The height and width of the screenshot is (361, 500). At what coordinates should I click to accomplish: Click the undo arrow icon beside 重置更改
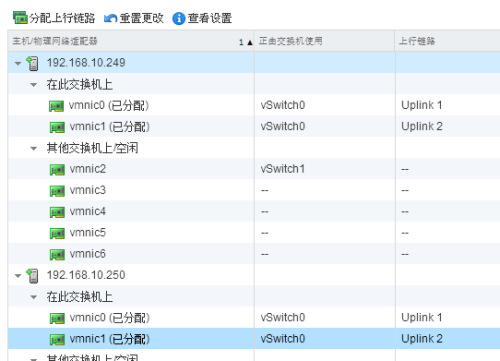click(110, 18)
